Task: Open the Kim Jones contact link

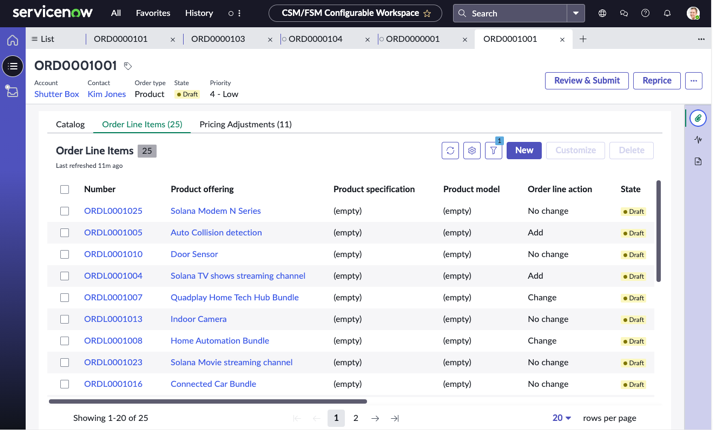Action: point(106,95)
